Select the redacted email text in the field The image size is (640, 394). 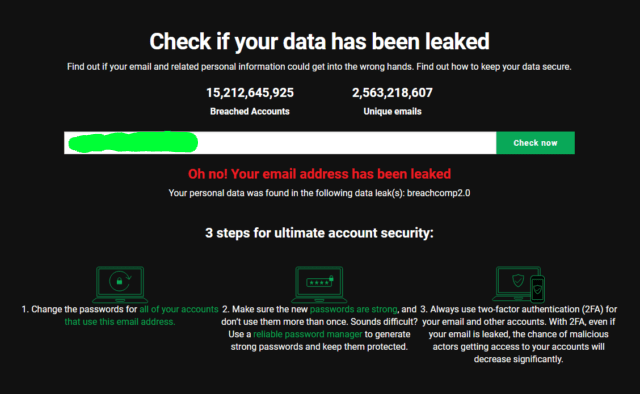[133, 142]
